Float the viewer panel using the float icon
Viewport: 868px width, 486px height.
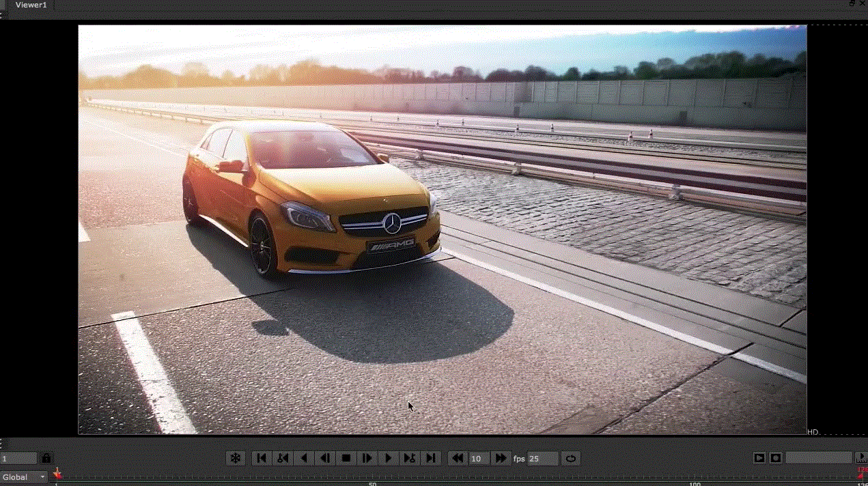pyautogui.click(x=852, y=3)
